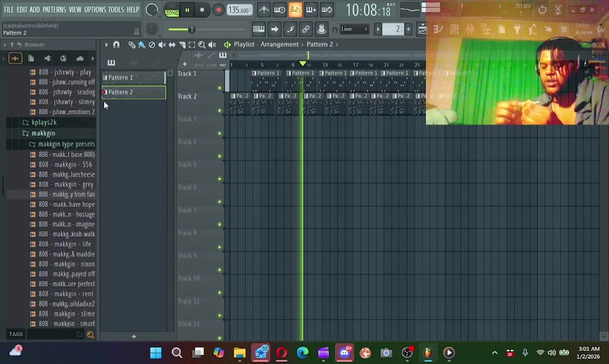This screenshot has height=364, width=609.
Task: Click the Windows Start button
Action: pyautogui.click(x=156, y=353)
